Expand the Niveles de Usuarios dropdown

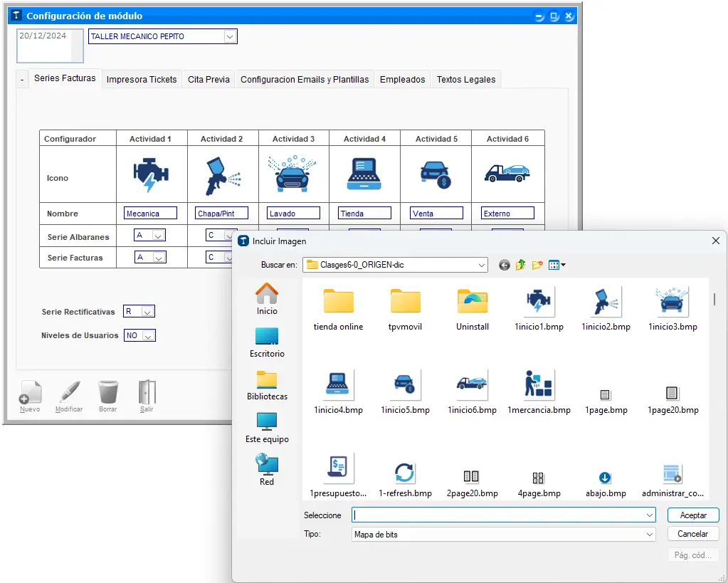click(x=147, y=335)
